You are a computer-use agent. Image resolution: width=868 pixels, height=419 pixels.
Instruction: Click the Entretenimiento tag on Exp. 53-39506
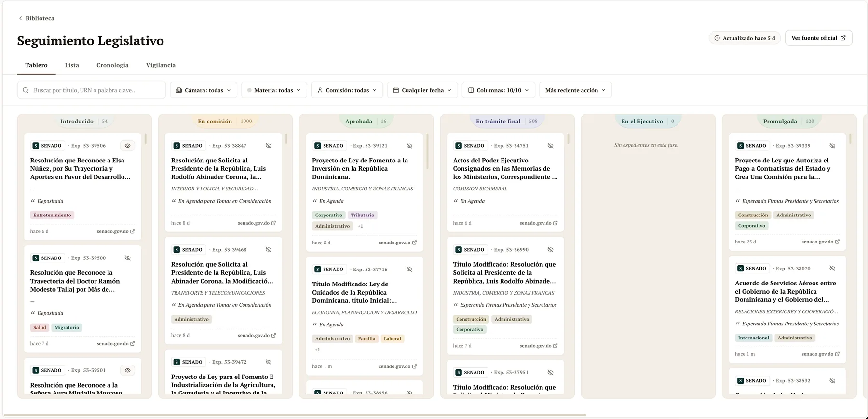pyautogui.click(x=52, y=215)
